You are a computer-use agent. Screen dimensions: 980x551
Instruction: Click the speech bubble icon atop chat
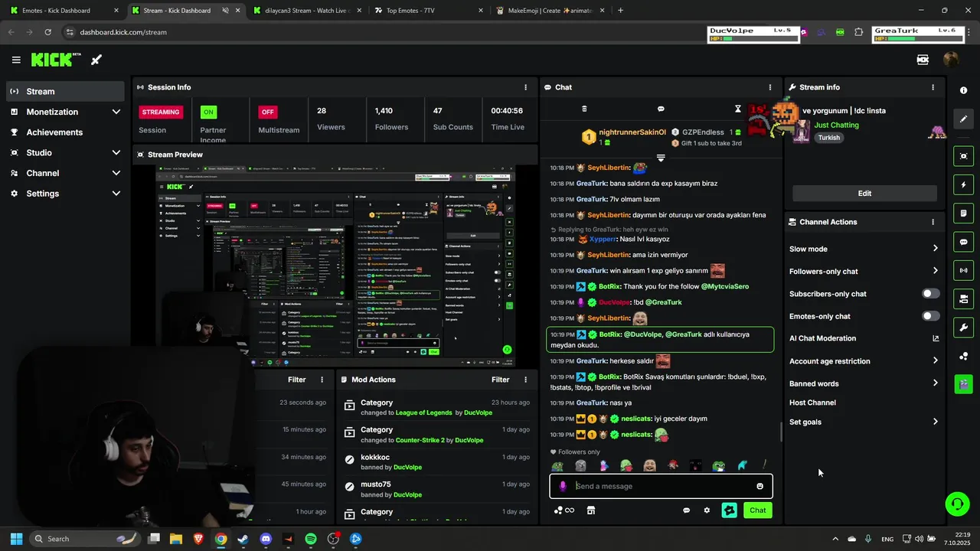(x=661, y=109)
